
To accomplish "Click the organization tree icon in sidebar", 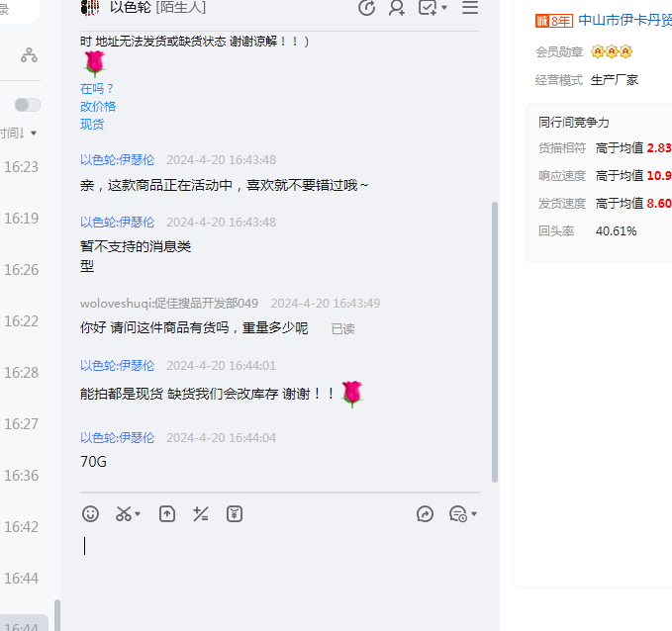I will [x=30, y=55].
